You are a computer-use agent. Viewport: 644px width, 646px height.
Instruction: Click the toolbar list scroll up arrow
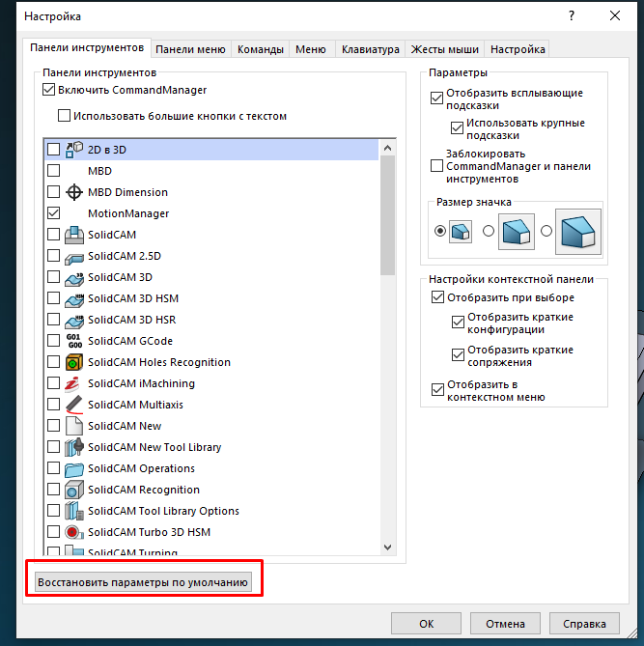(387, 148)
